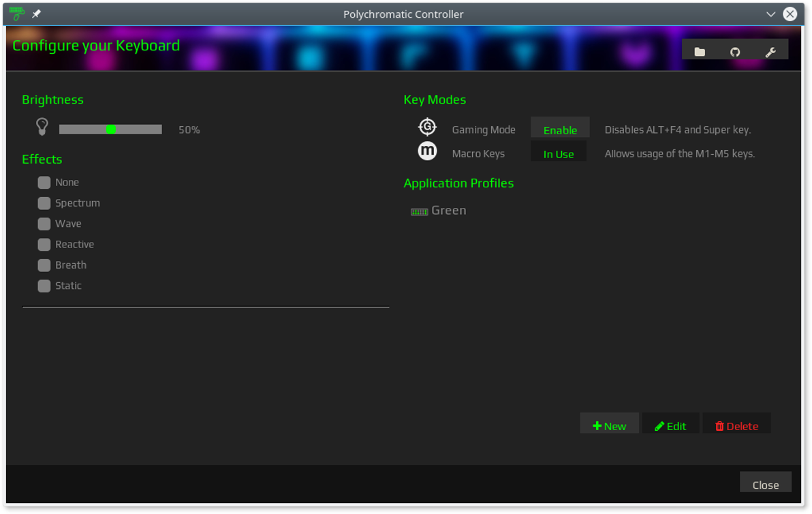Edit the Green application profile
This screenshot has width=812, height=514.
click(670, 425)
